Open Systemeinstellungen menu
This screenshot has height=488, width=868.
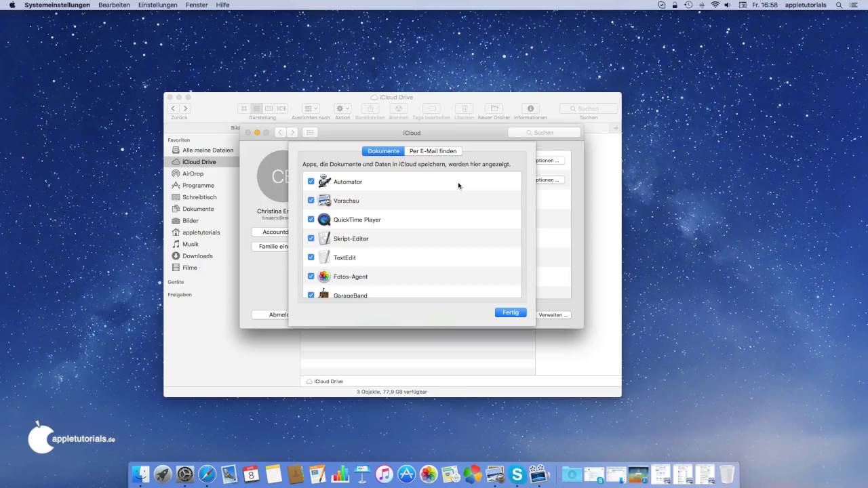57,5
